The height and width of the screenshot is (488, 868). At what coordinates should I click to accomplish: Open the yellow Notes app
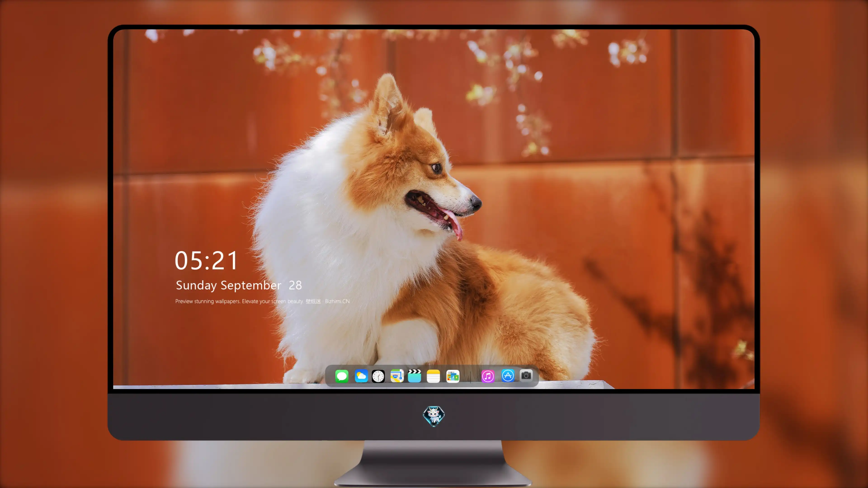(433, 376)
